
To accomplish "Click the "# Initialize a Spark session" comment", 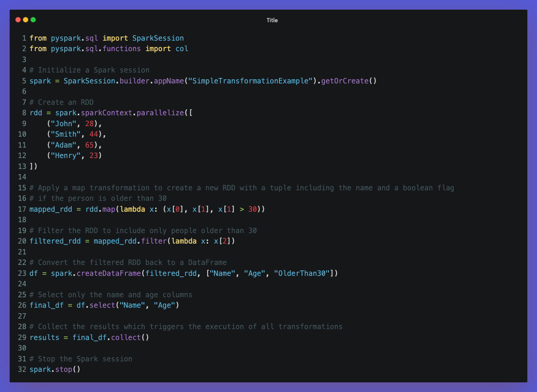I will point(89,70).
